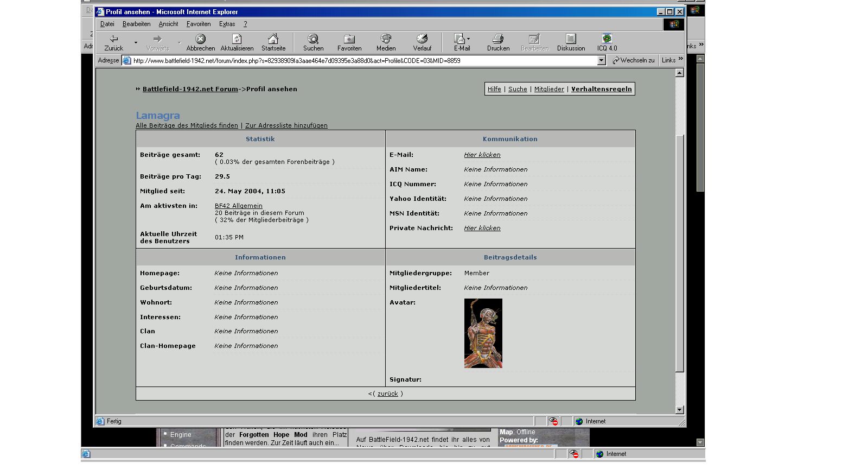
Task: Click the Windows throbber logo icon
Action: 674,24
